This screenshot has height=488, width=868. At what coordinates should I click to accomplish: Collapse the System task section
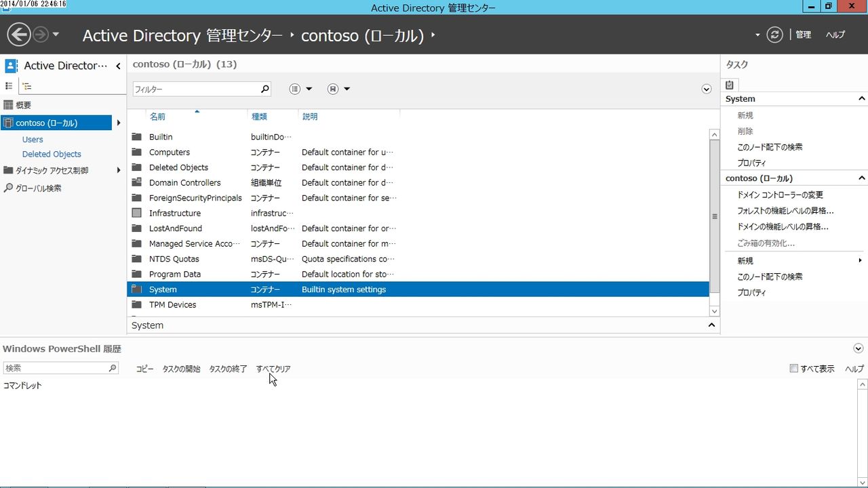[862, 99]
